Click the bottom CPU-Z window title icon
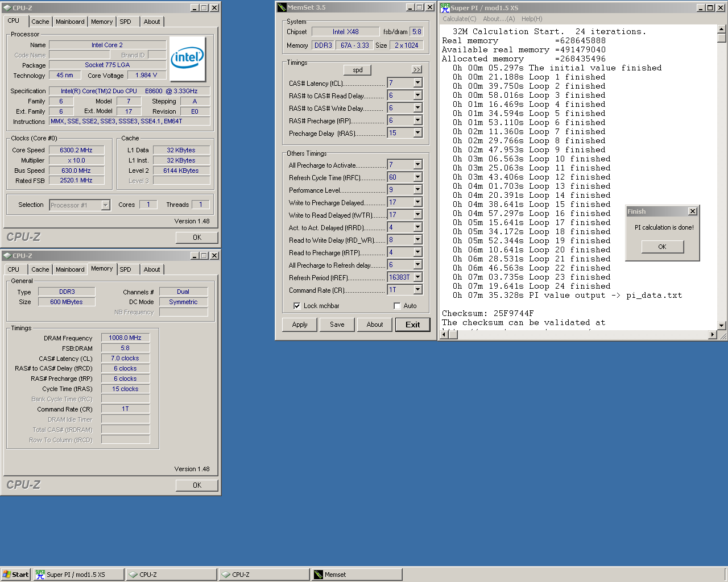The width and height of the screenshot is (728, 582). tap(7, 255)
